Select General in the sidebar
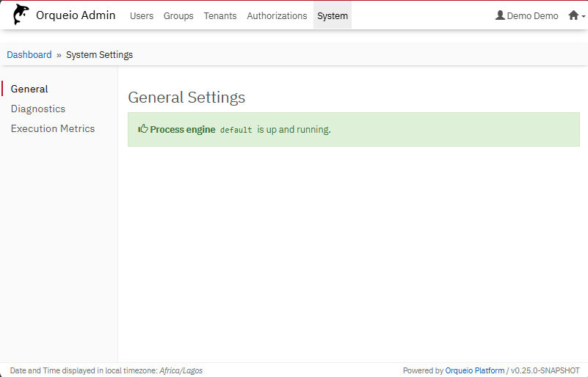588x377 pixels. (x=29, y=89)
